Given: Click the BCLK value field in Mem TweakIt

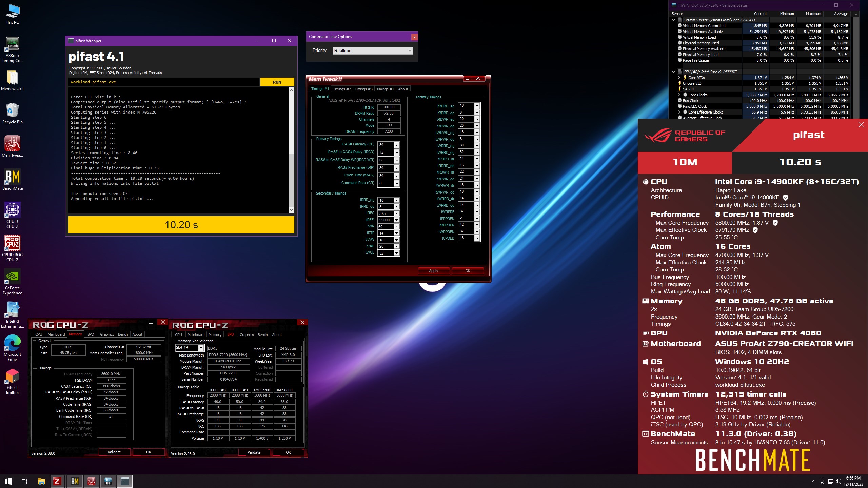Looking at the screenshot, I should point(389,107).
